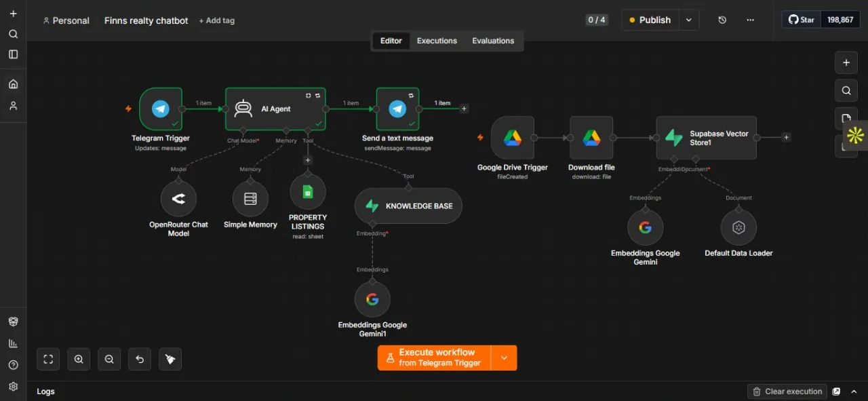The width and height of the screenshot is (868, 401).
Task: Fit workflow to view
Action: [48, 359]
